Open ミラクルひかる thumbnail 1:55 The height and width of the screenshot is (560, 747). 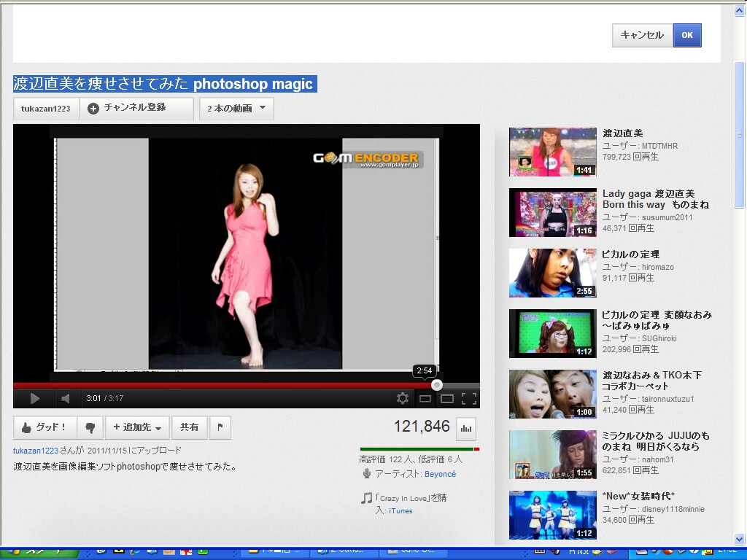[553, 454]
